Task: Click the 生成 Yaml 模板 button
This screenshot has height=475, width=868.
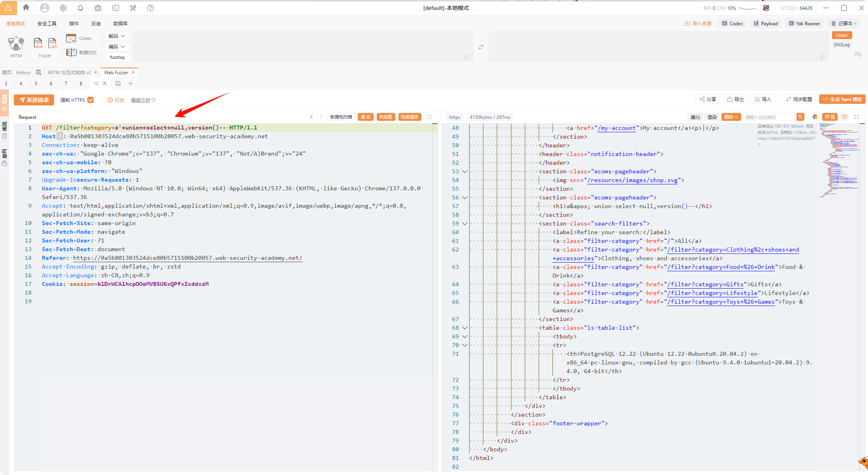Action: pyautogui.click(x=842, y=100)
